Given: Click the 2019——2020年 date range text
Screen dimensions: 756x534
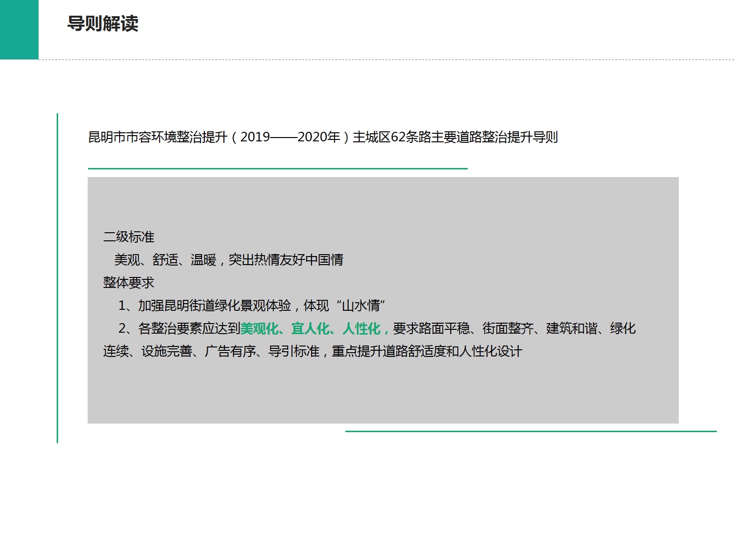Looking at the screenshot, I should pos(290,138).
